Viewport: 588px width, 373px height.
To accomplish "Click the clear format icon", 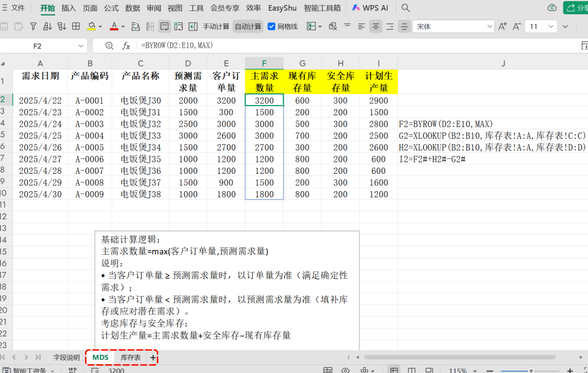I will [x=332, y=26].
